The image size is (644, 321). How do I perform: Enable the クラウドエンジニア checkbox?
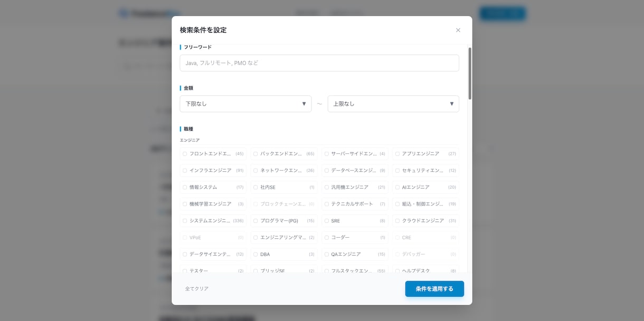click(x=397, y=221)
